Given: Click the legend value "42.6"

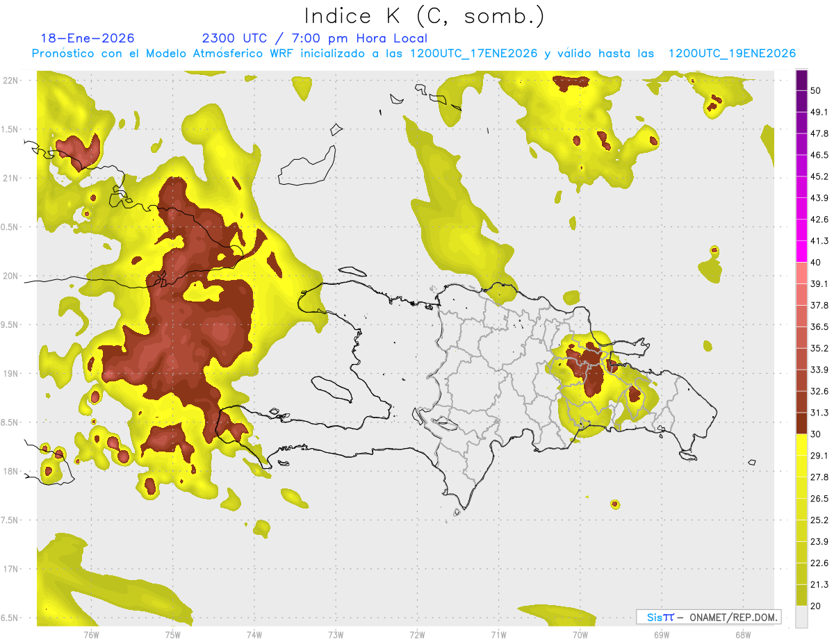Looking at the screenshot, I should pos(819,220).
